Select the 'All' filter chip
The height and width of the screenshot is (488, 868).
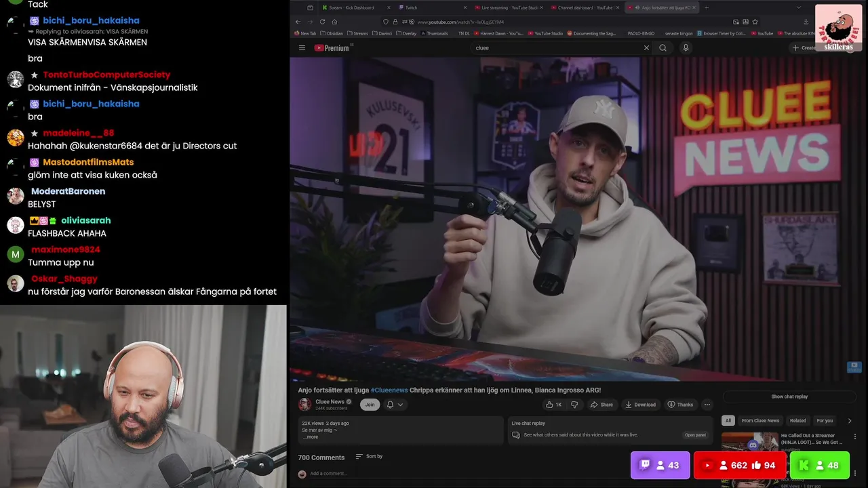pyautogui.click(x=728, y=421)
